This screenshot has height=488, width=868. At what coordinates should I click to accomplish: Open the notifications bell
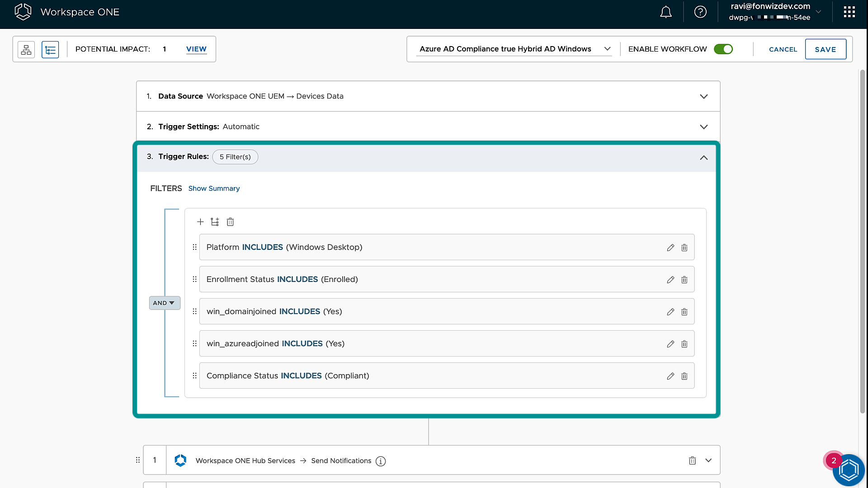coord(665,12)
